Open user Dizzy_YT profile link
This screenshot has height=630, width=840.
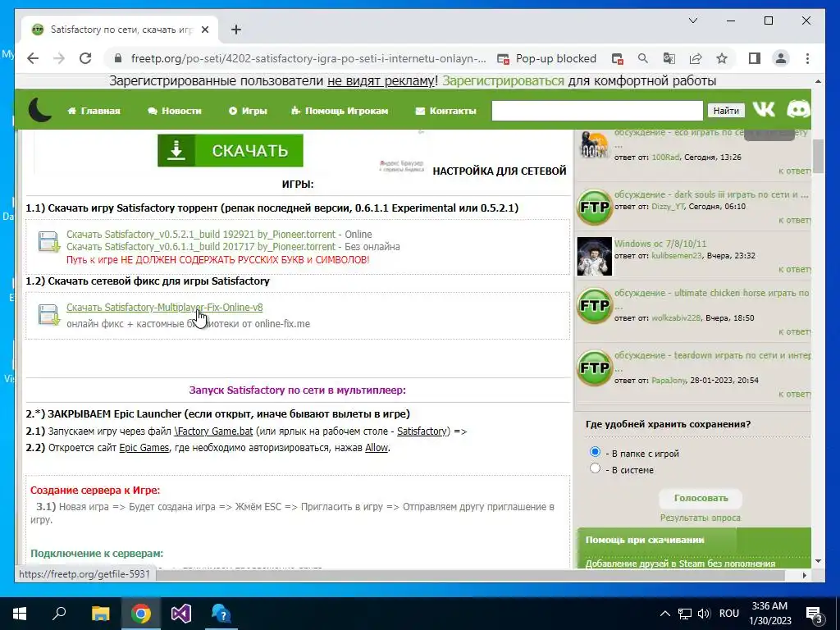pyautogui.click(x=668, y=207)
